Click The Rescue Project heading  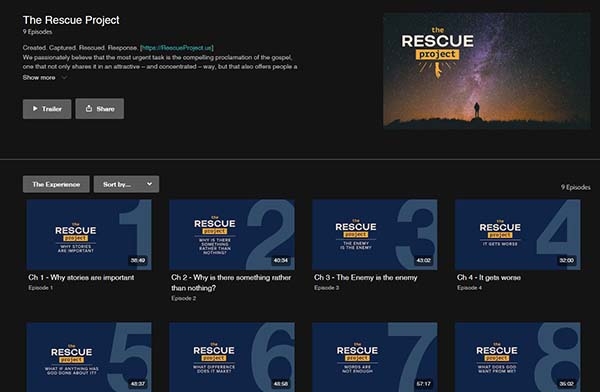[71, 20]
